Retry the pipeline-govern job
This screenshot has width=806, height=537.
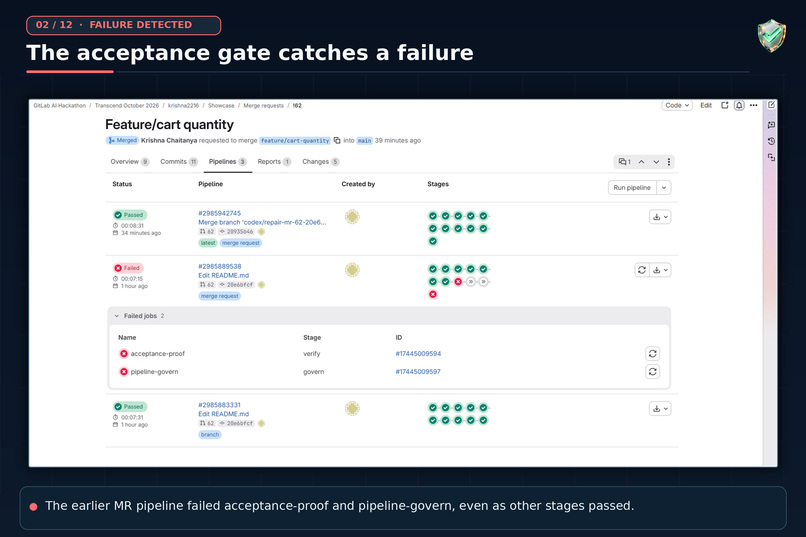[x=653, y=372]
